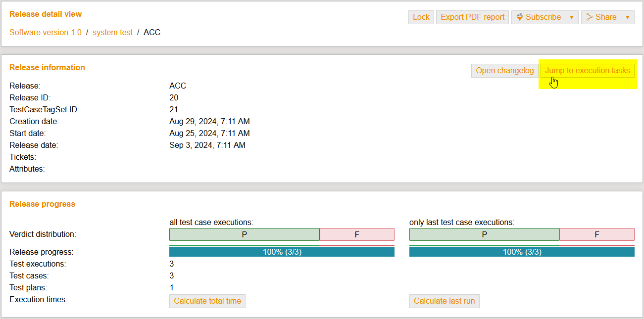Screen dimensions: 644x319
Task: Click the all-executions 100% (3/3) progress bar
Action: (282, 252)
